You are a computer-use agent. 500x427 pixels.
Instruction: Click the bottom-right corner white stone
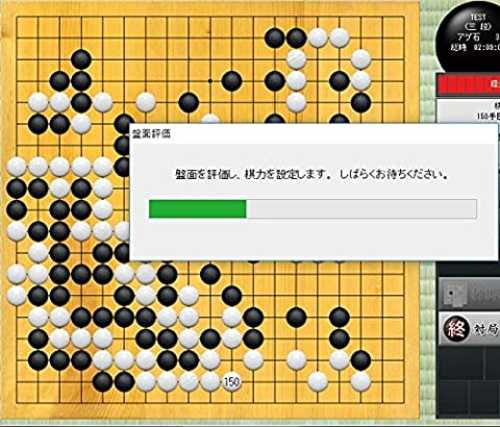click(x=361, y=382)
